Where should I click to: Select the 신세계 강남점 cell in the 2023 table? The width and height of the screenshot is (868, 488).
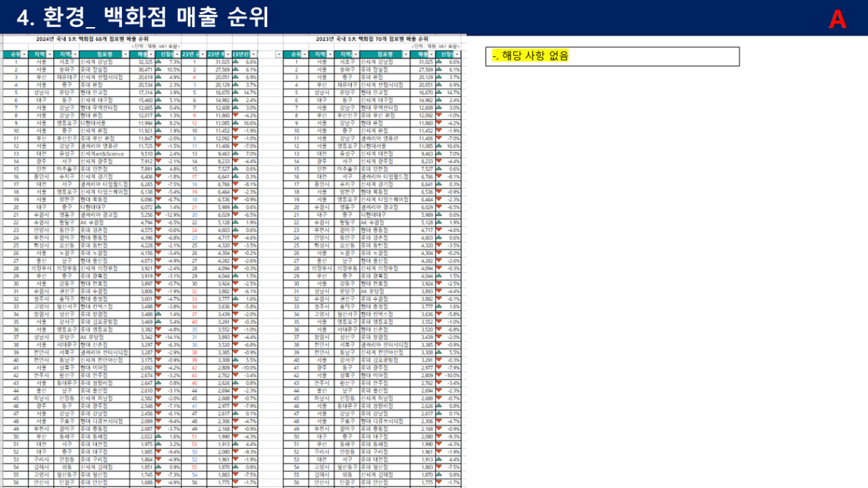click(385, 61)
